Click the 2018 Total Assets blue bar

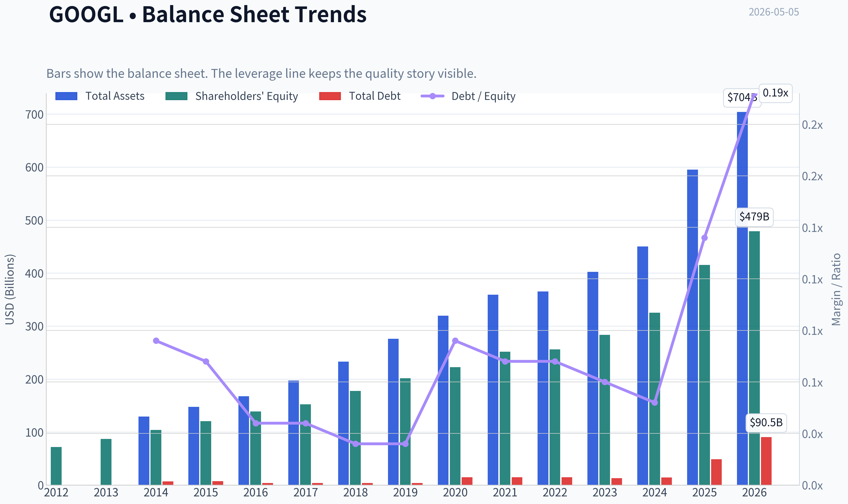(x=343, y=423)
